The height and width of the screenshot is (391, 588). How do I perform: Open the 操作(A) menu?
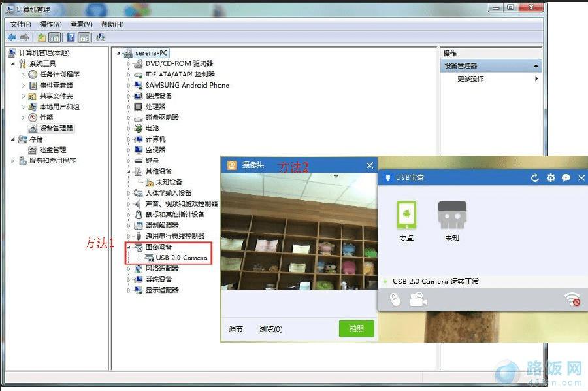point(50,24)
